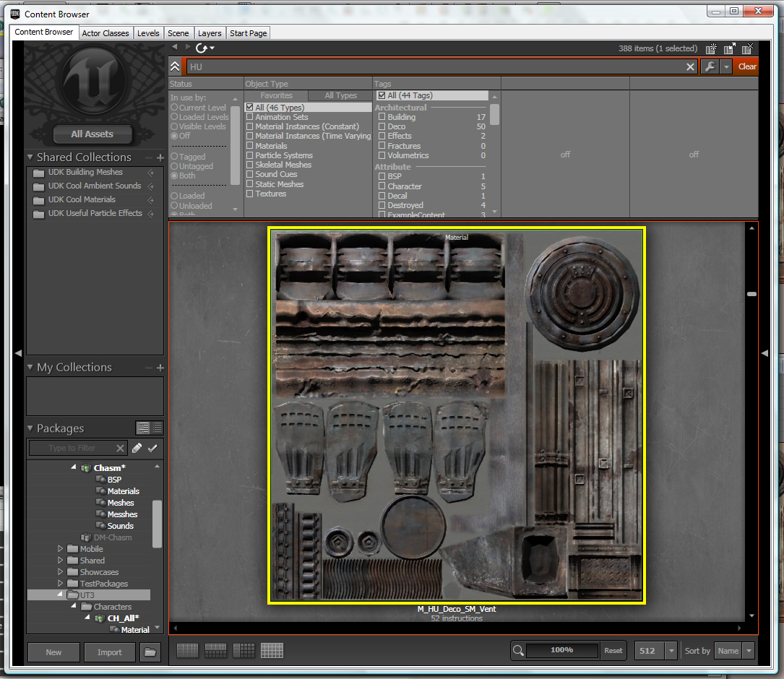
Task: Expand the Showcases folder arrow
Action: point(61,572)
